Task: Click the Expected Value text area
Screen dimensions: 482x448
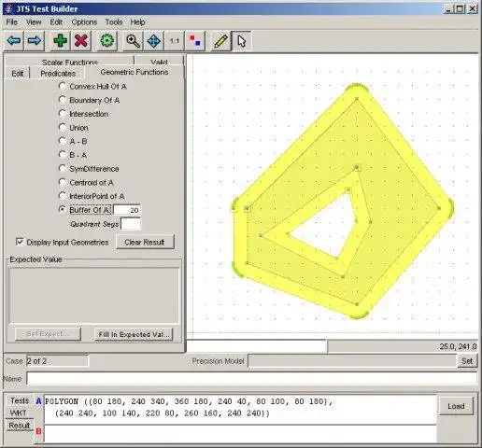Action: click(94, 296)
